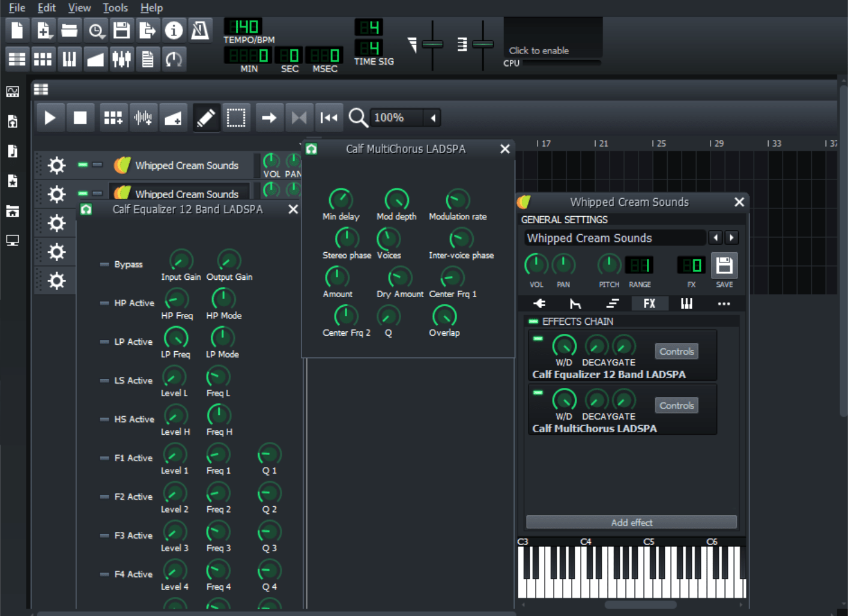Viewport: 848px width, 616px height.
Task: Open the My Presets sidebar tab
Action: coord(13,181)
